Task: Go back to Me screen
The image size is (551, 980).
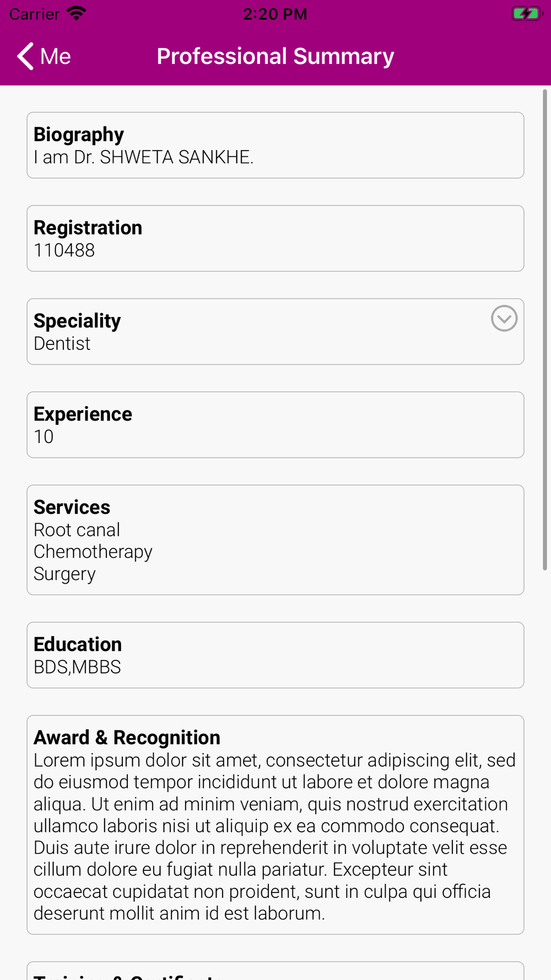Action: pos(44,56)
